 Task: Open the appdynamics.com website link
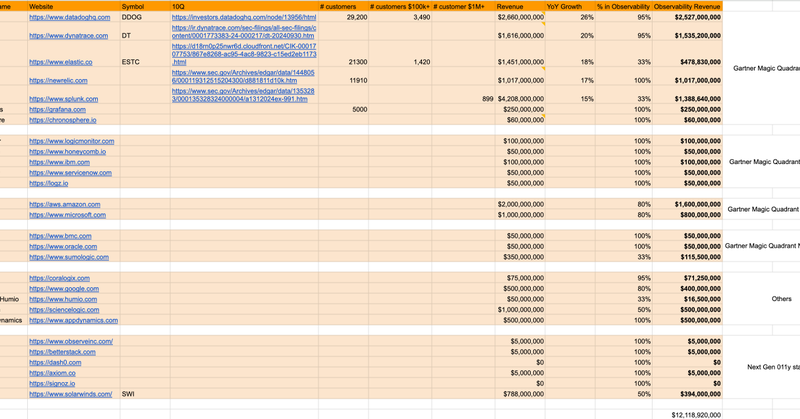pos(73,321)
